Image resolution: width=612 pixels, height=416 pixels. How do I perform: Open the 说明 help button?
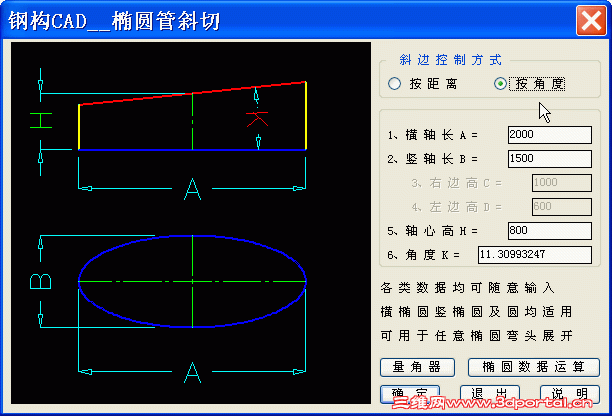pyautogui.click(x=570, y=394)
